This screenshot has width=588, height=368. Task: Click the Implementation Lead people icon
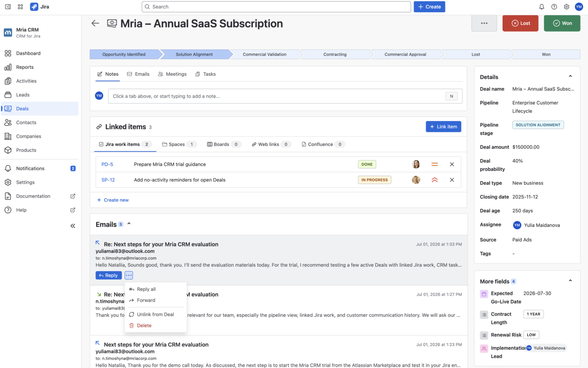(484, 348)
